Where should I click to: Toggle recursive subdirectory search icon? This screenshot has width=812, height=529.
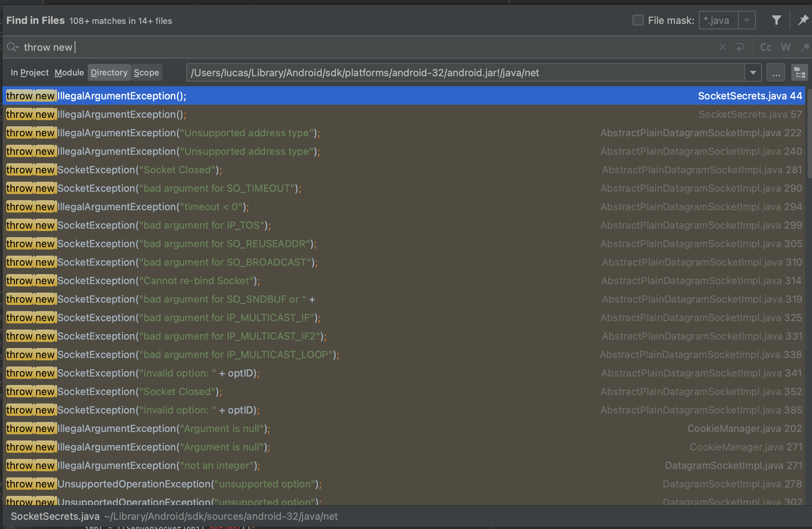[799, 73]
